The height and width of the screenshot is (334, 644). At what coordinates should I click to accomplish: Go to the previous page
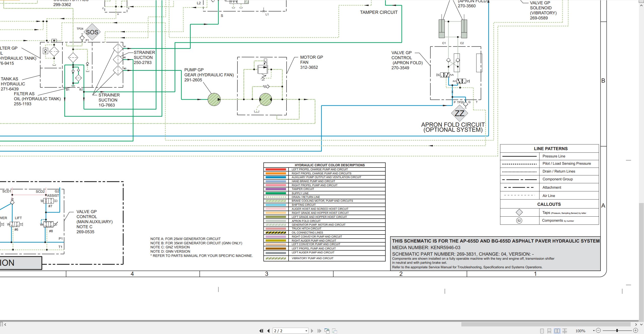click(268, 331)
